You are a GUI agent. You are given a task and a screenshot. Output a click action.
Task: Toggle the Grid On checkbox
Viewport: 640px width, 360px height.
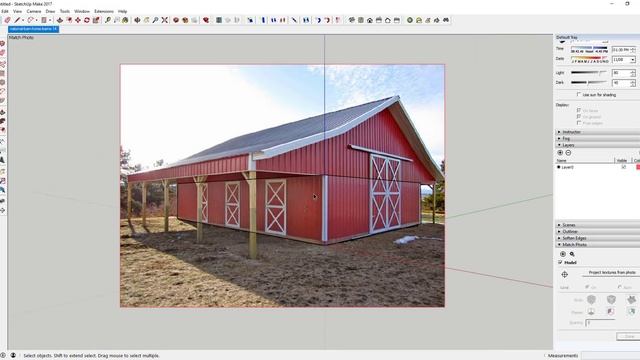(587, 287)
